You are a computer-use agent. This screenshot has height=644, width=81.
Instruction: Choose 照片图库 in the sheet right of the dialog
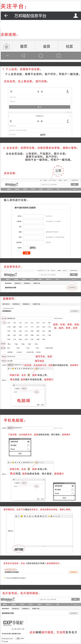[x=64, y=490]
